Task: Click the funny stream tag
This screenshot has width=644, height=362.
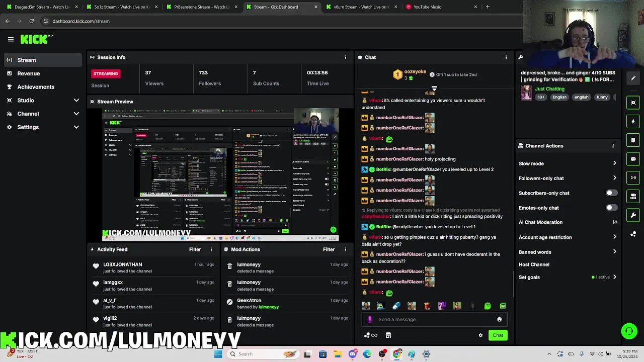Action: (x=602, y=97)
